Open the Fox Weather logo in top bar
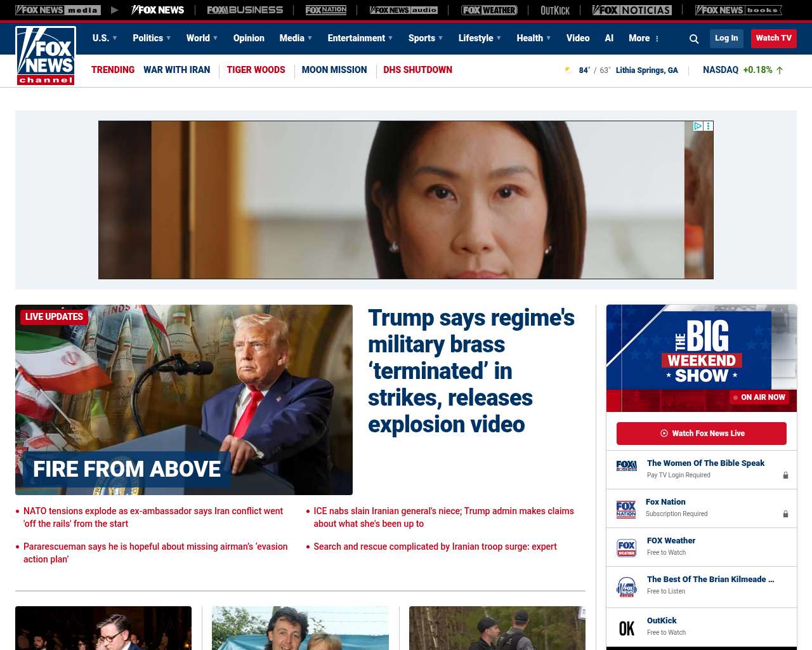The height and width of the screenshot is (650, 812). tap(489, 10)
